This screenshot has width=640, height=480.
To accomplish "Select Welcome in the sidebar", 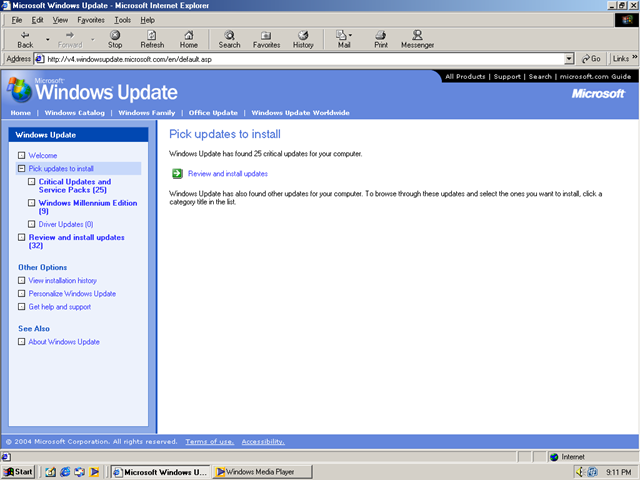I will click(x=42, y=156).
